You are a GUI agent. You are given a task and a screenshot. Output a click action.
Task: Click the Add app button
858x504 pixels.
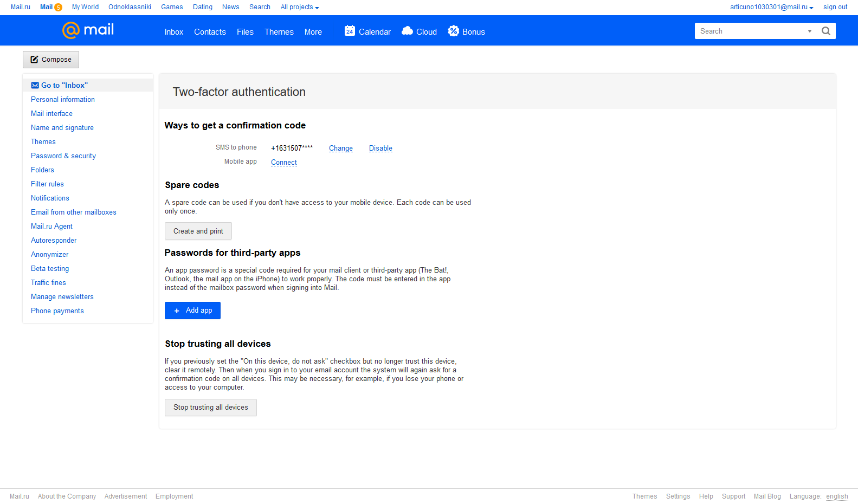pos(192,311)
